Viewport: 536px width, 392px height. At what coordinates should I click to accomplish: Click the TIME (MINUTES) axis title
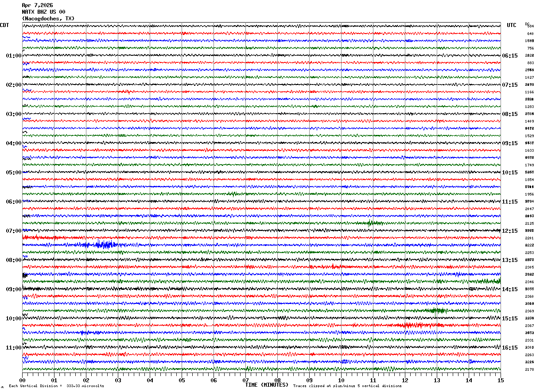click(x=267, y=385)
